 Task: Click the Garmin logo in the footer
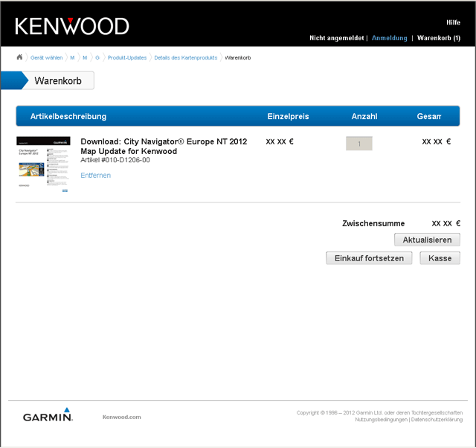tap(48, 416)
